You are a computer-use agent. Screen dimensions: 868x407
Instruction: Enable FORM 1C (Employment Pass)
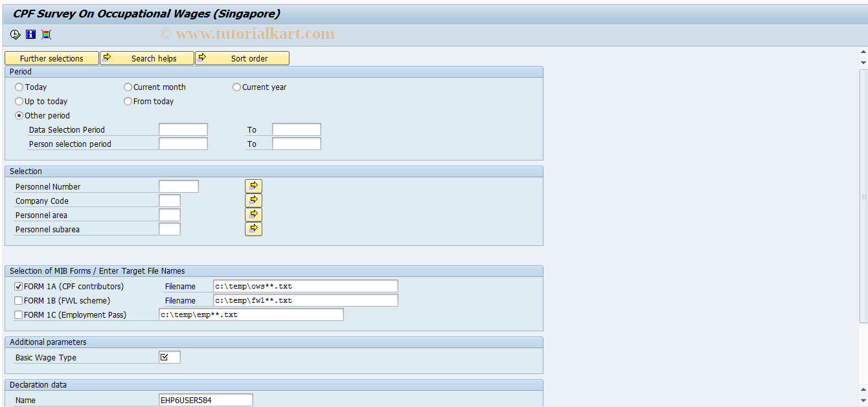(x=18, y=314)
